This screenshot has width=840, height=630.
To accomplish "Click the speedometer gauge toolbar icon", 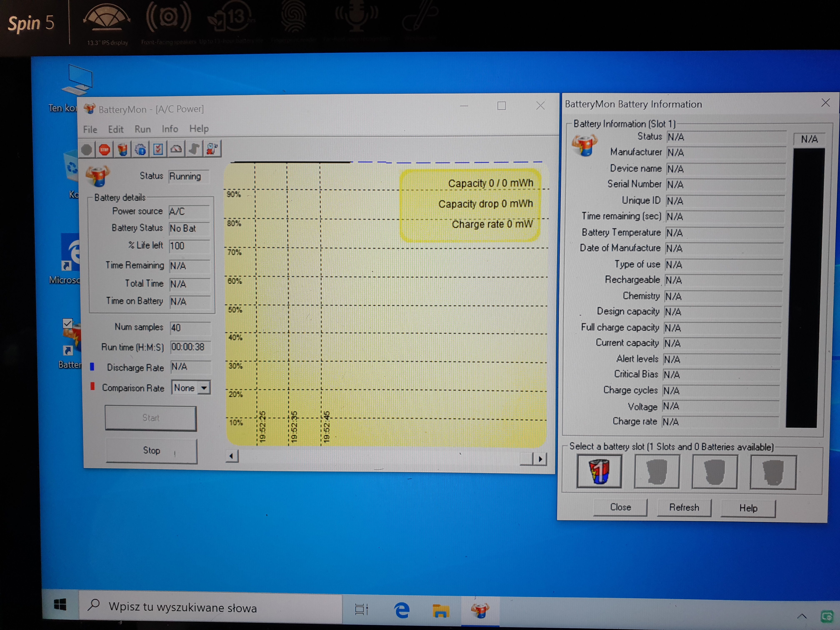I will pyautogui.click(x=176, y=149).
